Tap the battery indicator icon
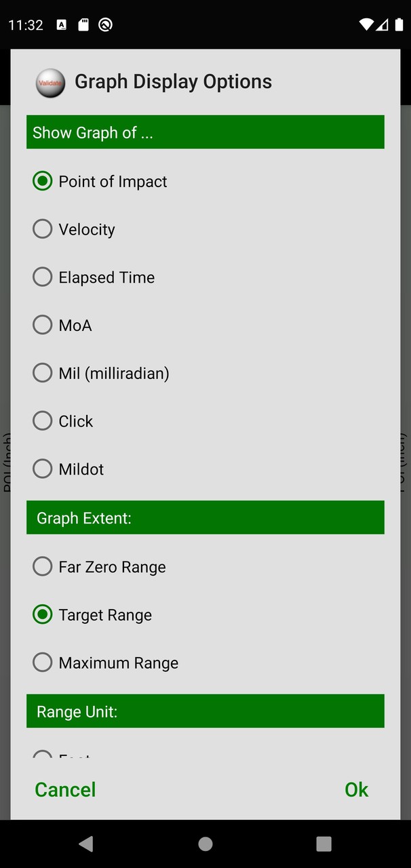This screenshot has width=411, height=868. pos(400,24)
